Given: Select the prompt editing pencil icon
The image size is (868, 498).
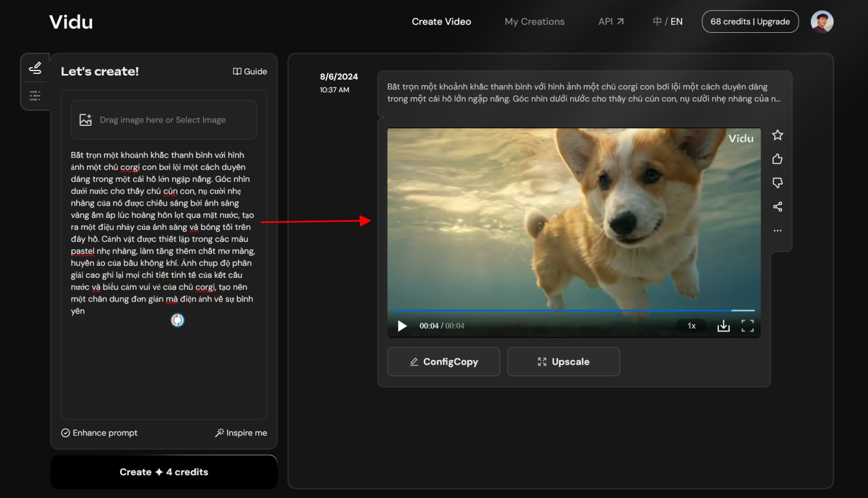Looking at the screenshot, I should click(x=35, y=67).
